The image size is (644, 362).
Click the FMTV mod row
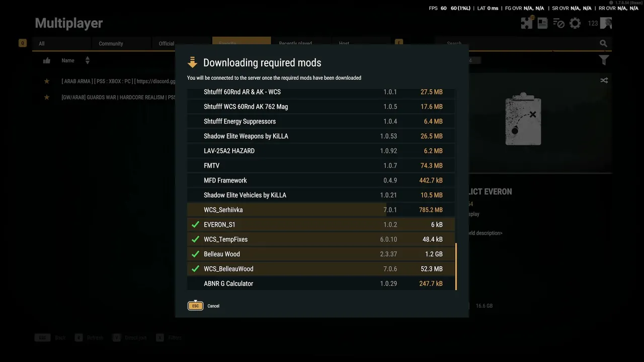[321, 165]
